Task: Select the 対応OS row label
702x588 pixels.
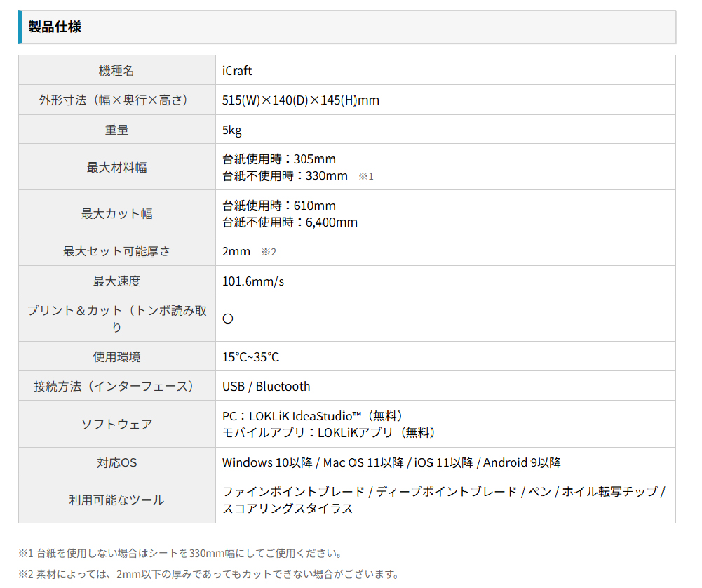Action: pos(116,462)
